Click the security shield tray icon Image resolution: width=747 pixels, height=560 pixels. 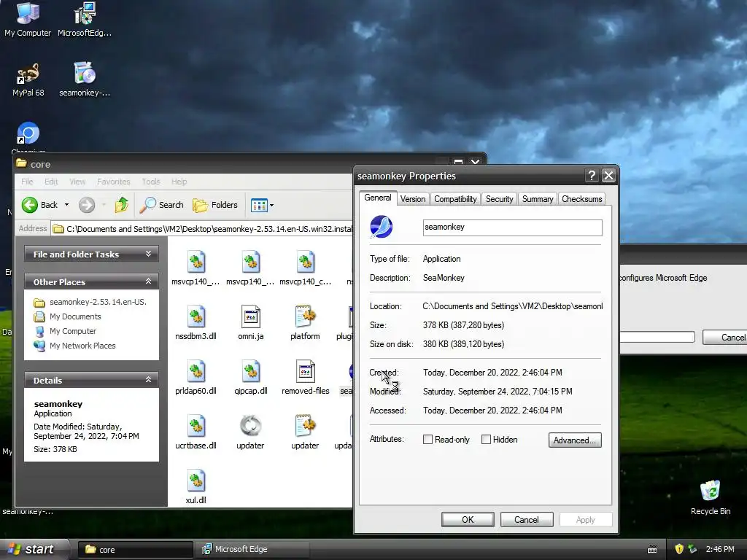(x=679, y=549)
